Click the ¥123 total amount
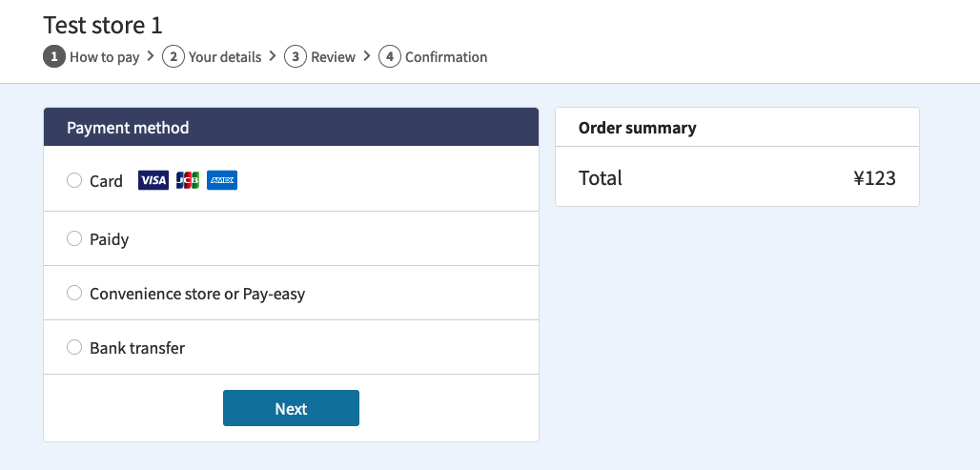980x470 pixels. click(x=874, y=178)
